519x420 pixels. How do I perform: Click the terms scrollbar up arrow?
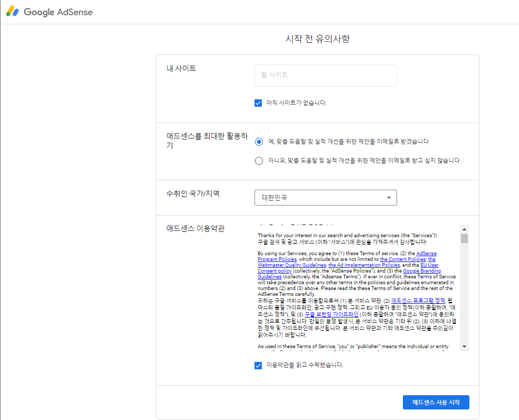click(465, 229)
